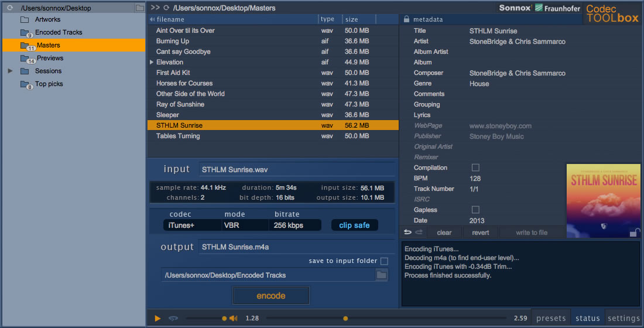Open folder chooser icon beside /Users/sonnox/Desktop path
Viewport: 644px width, 328px height.
pyautogui.click(x=140, y=8)
